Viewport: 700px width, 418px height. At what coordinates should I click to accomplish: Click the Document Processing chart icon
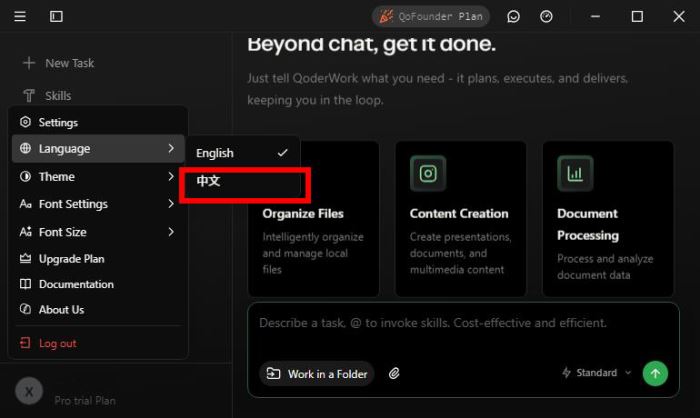pos(575,174)
